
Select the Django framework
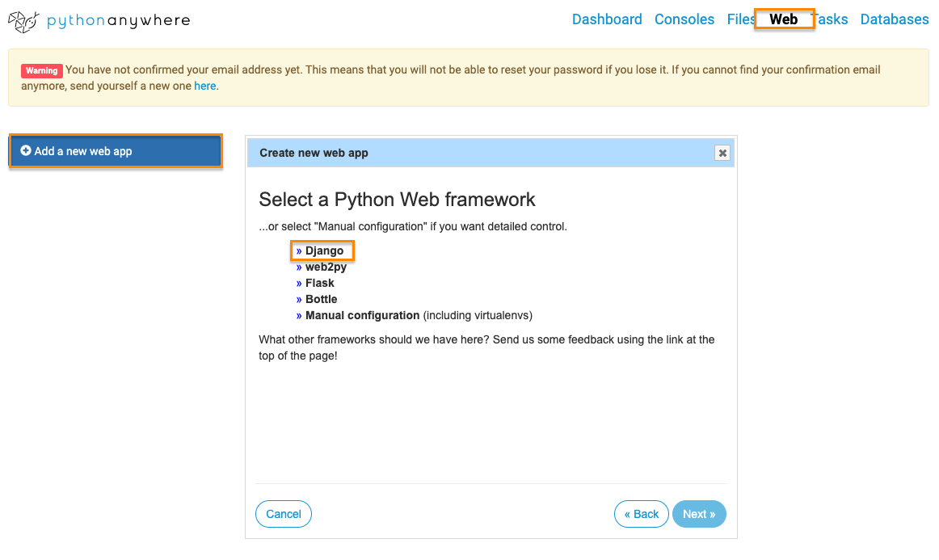pos(324,251)
